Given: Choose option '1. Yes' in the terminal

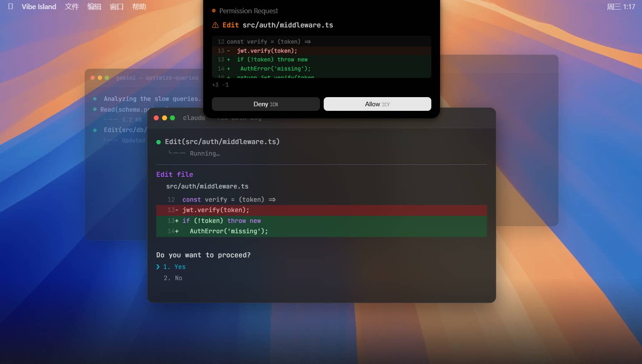Looking at the screenshot, I should pyautogui.click(x=175, y=267).
